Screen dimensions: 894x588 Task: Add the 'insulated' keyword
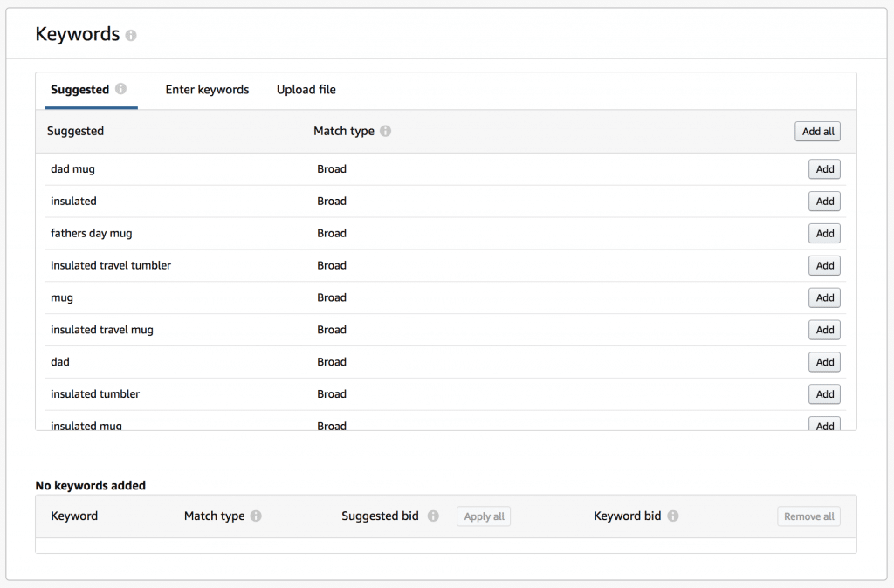point(824,202)
